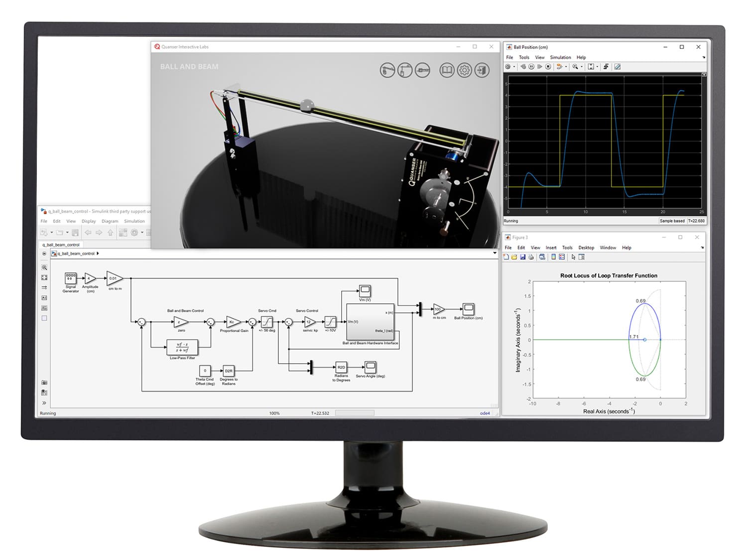This screenshot has height=560, width=747.
Task: Click the Ball and Beam Hardware Interface block
Action: click(x=370, y=322)
